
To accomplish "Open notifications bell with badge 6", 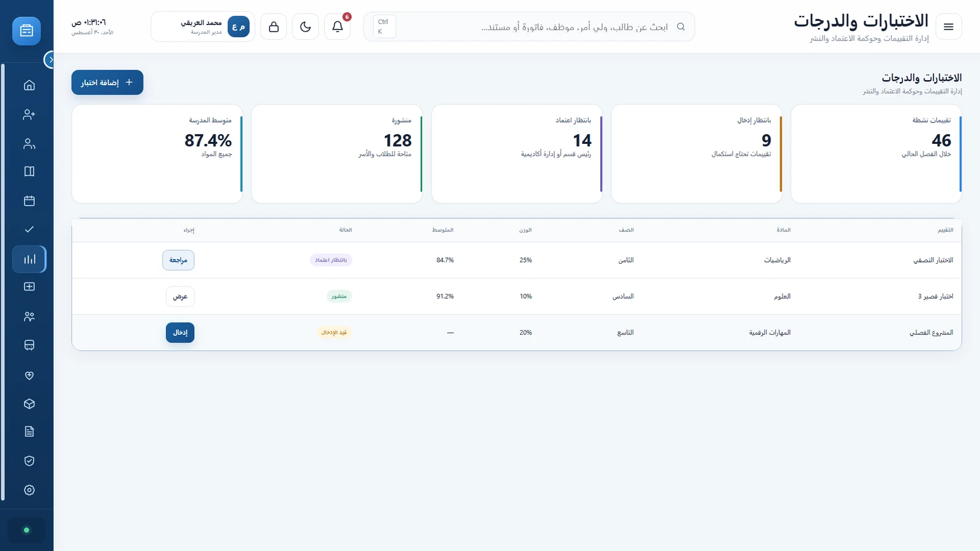I will pyautogui.click(x=337, y=27).
